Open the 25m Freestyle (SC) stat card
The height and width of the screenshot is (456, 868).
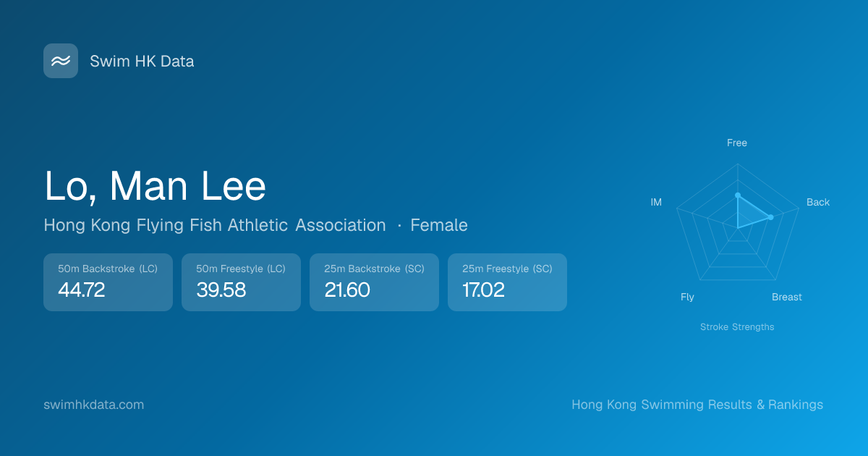point(507,282)
